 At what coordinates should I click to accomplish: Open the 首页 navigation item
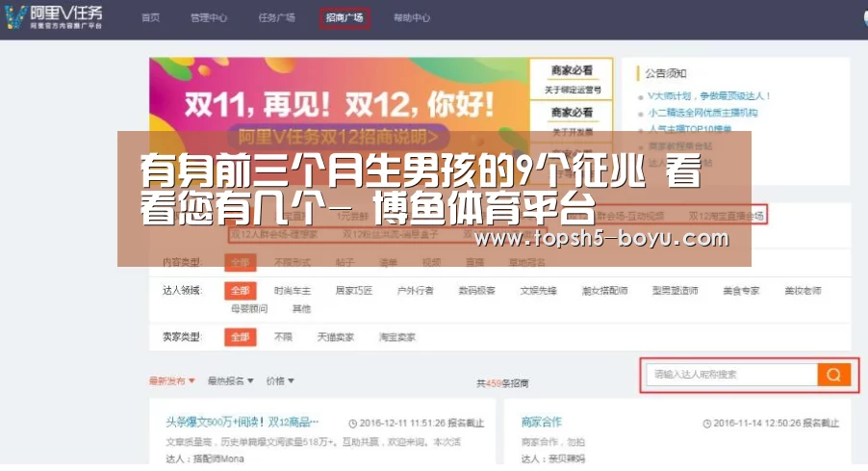click(x=150, y=17)
